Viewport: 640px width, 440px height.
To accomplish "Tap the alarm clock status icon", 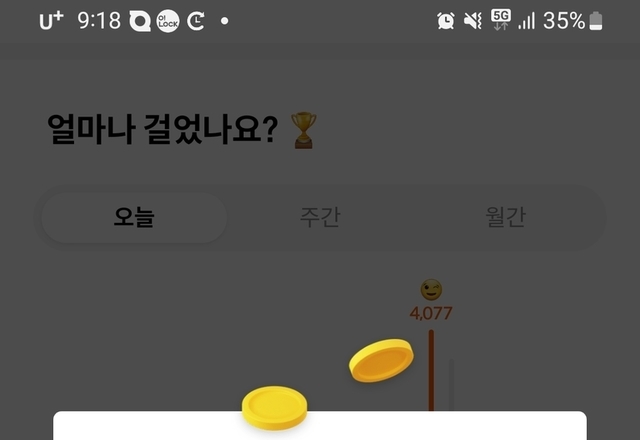I will (x=445, y=20).
